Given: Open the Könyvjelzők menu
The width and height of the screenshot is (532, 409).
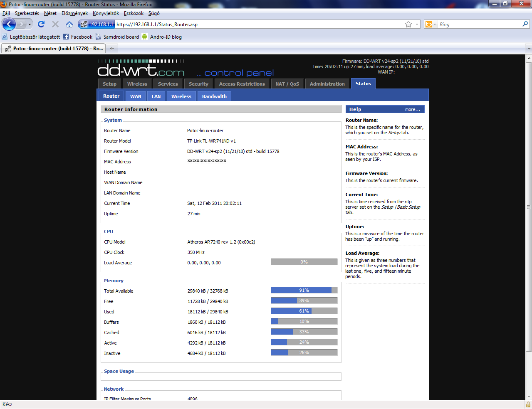Looking at the screenshot, I should pyautogui.click(x=106, y=13).
